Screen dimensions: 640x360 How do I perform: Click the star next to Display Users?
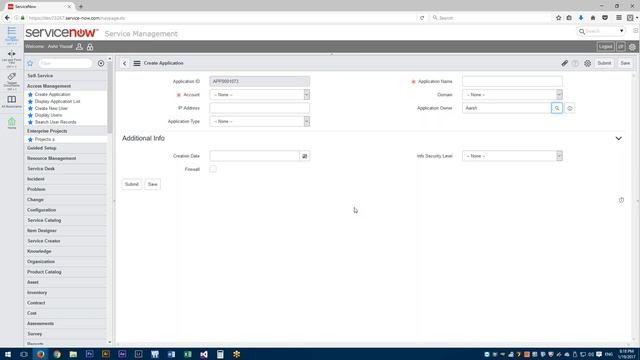click(30, 115)
